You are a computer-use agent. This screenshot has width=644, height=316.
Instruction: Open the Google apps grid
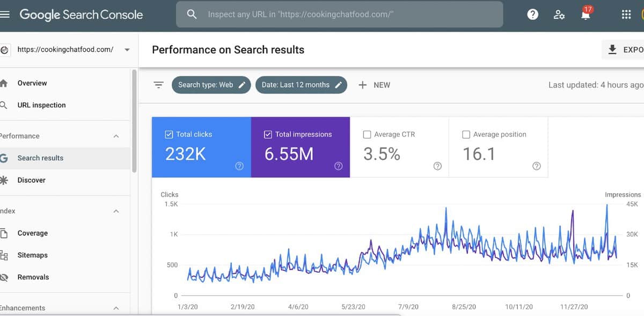click(626, 15)
